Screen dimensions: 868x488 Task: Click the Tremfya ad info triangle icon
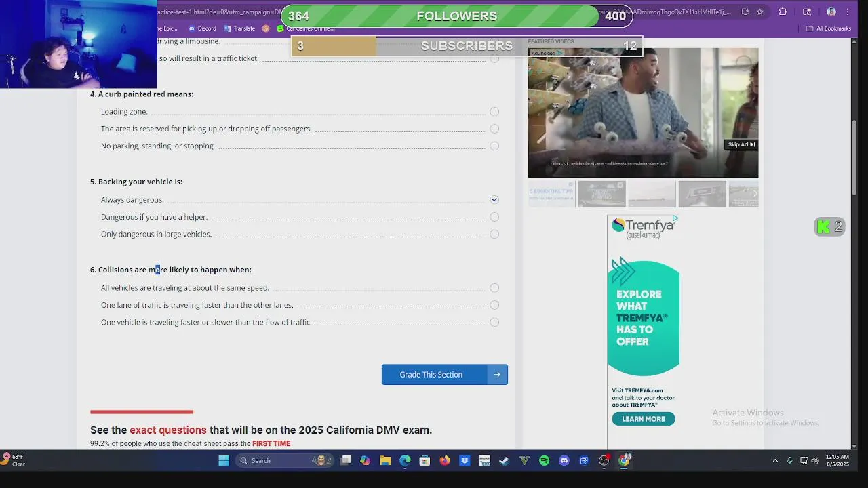click(x=675, y=218)
